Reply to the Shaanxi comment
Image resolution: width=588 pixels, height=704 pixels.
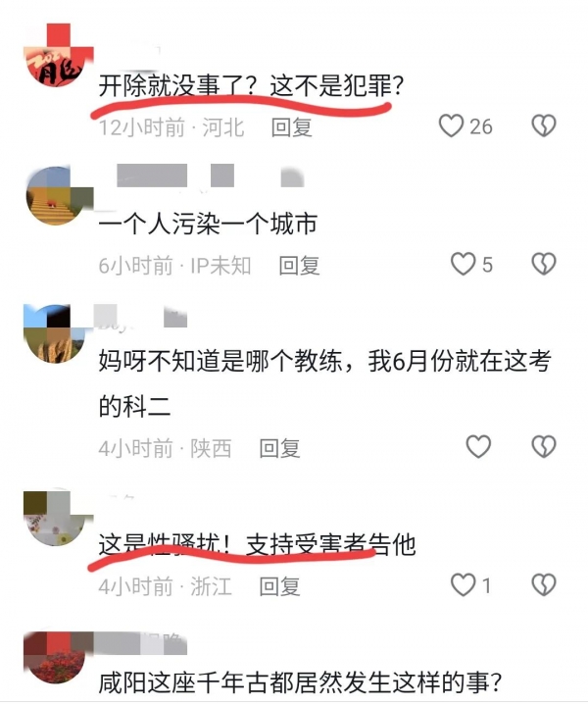[x=279, y=448]
